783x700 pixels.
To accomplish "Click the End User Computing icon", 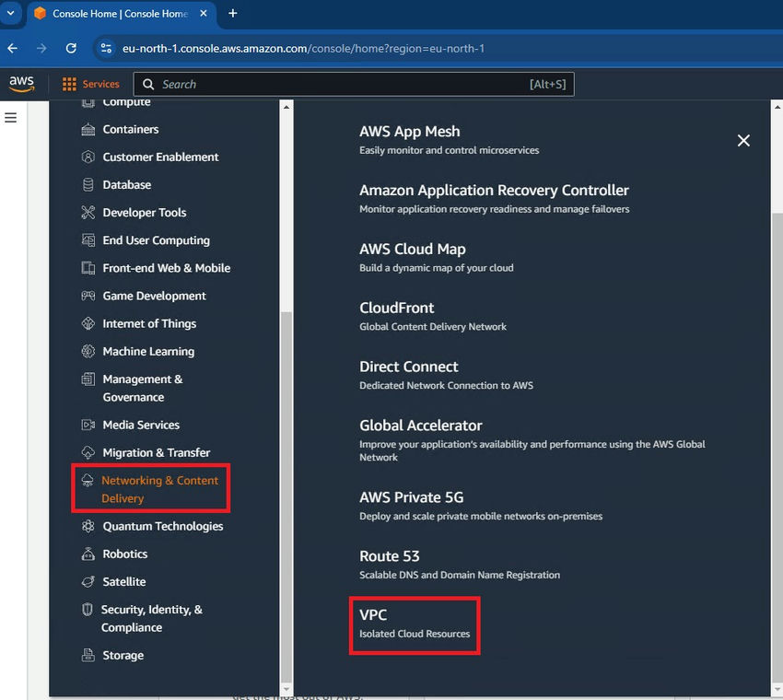I will coord(88,240).
